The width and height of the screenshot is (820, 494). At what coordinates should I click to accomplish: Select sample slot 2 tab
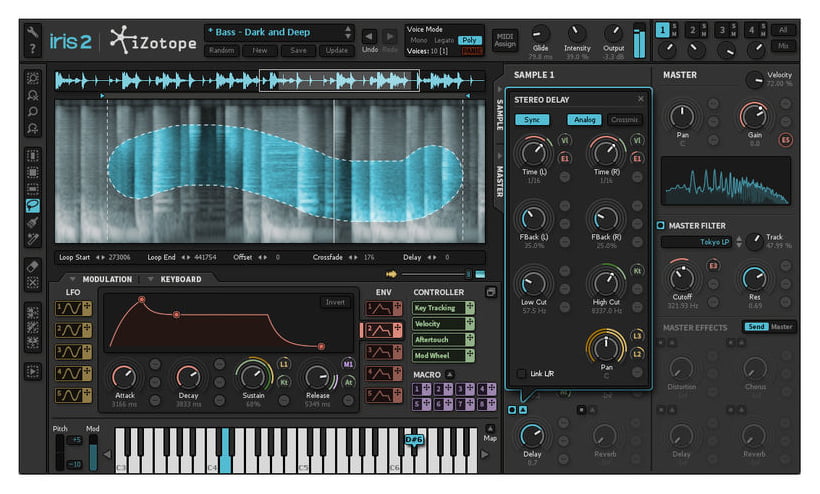coord(692,30)
